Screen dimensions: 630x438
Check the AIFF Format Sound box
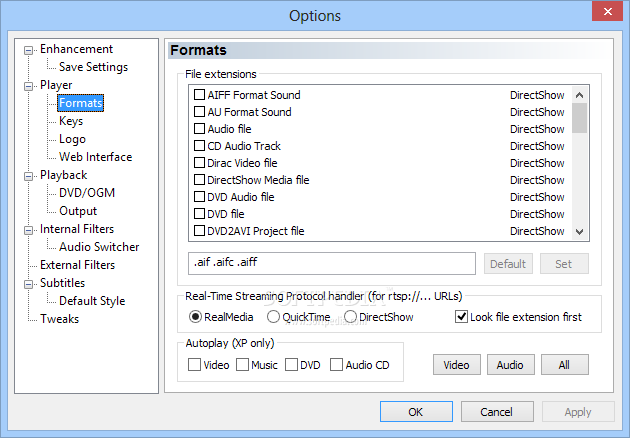click(199, 95)
